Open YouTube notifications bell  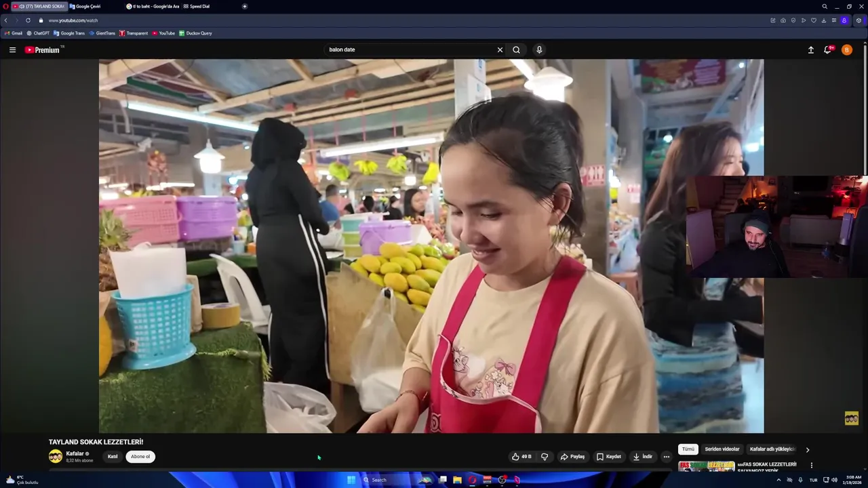[x=827, y=49]
